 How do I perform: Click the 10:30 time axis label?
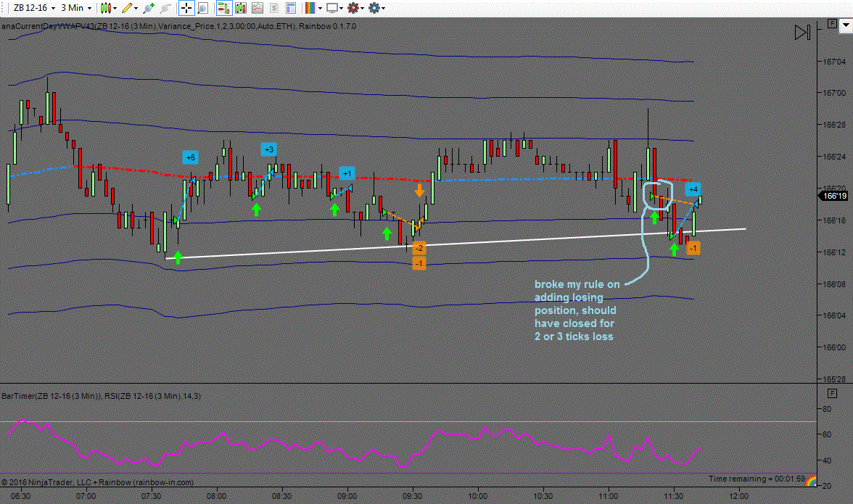point(543,496)
